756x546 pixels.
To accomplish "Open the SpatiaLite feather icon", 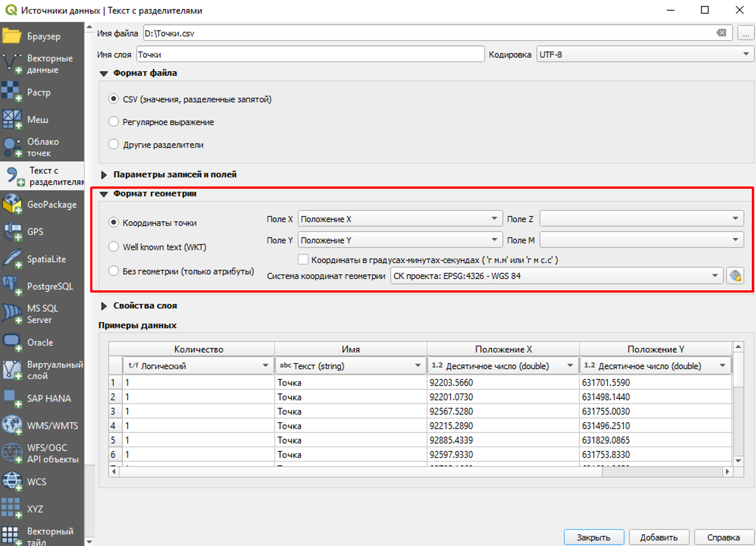I will coord(11,259).
